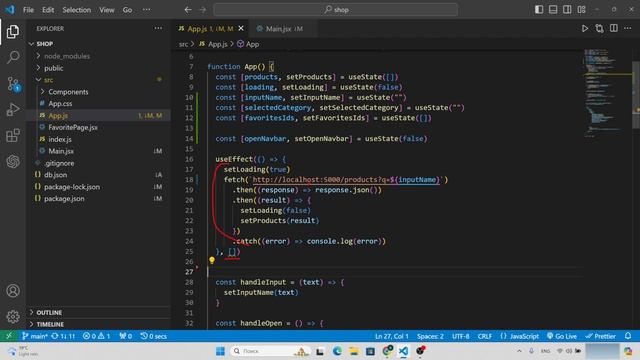
Task: Click the Prettier status item
Action: pyautogui.click(x=600, y=336)
